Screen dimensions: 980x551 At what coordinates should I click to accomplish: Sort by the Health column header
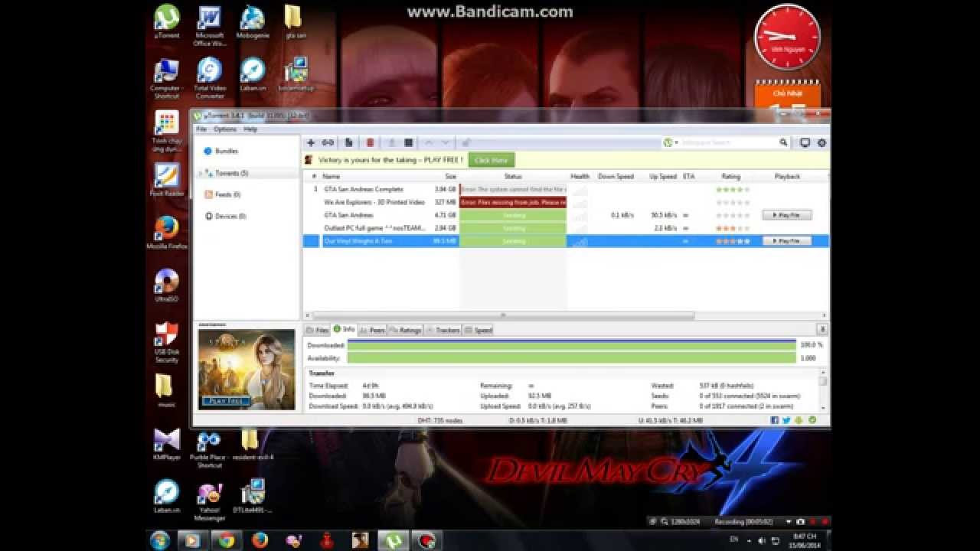click(580, 177)
